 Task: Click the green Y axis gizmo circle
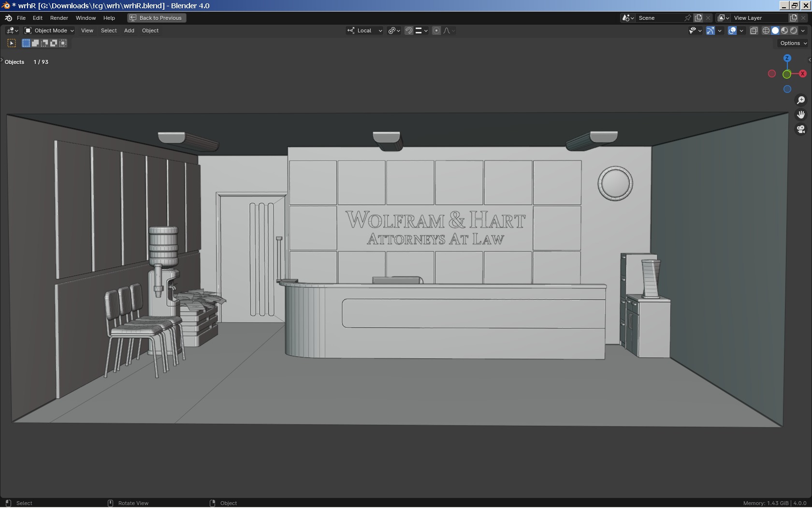[787, 74]
